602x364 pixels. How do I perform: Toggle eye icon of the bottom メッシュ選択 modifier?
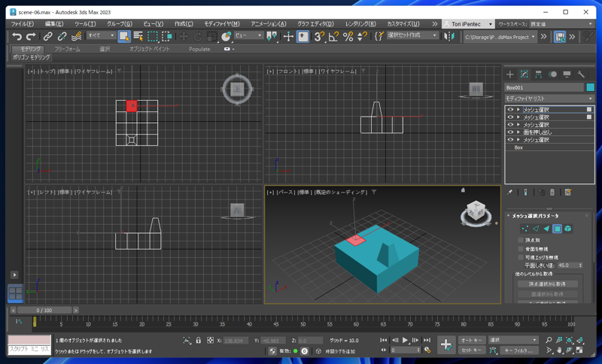(x=510, y=140)
